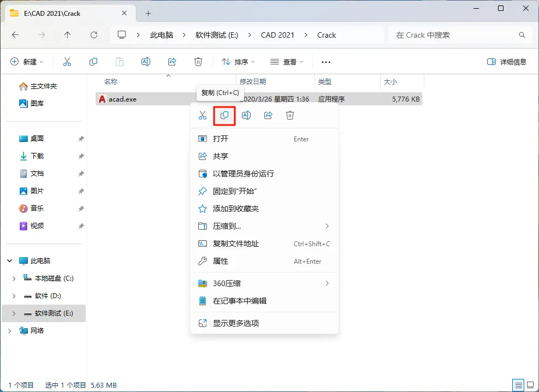Open 属性 properties from the context menu
539x392 pixels.
pos(264,261)
